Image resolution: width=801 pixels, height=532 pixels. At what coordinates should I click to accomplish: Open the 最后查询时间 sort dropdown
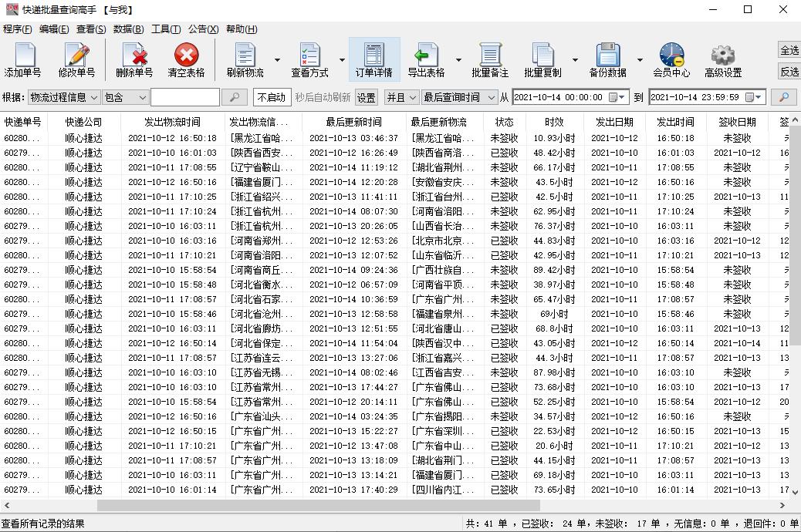459,97
